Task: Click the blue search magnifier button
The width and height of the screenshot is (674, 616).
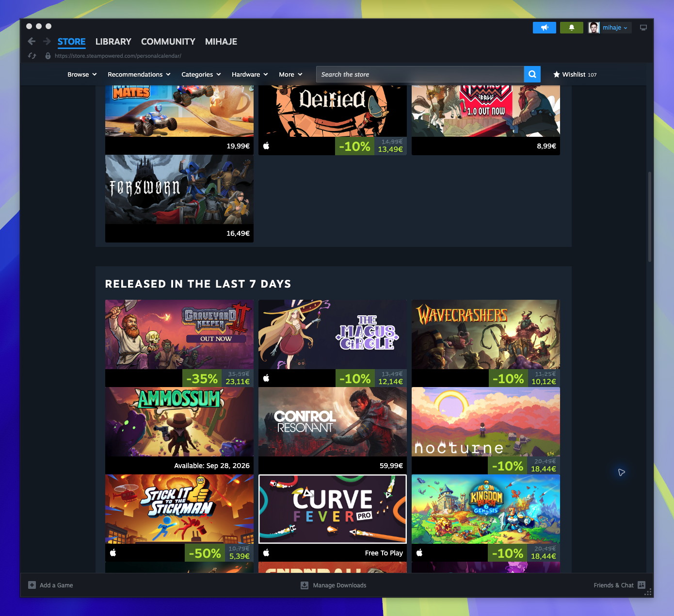Action: tap(532, 74)
